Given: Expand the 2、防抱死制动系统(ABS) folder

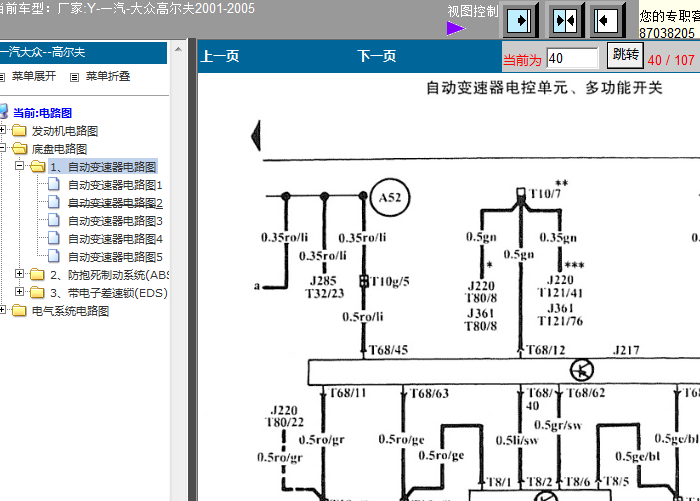Looking at the screenshot, I should coord(21,275).
